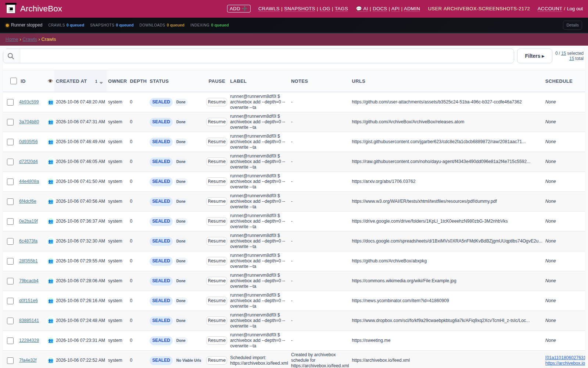This screenshot has width=588, height=368.
Task: Open the Docs link
Action: 380,8
